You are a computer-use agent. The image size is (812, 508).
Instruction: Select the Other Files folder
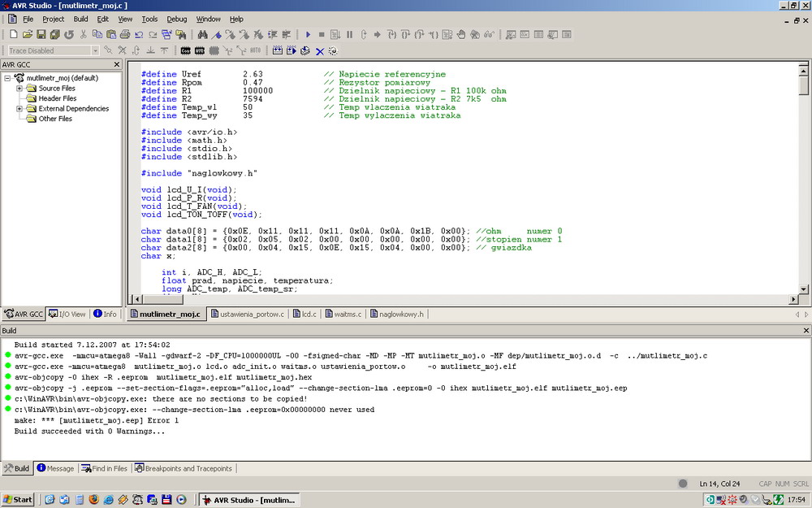tap(55, 119)
